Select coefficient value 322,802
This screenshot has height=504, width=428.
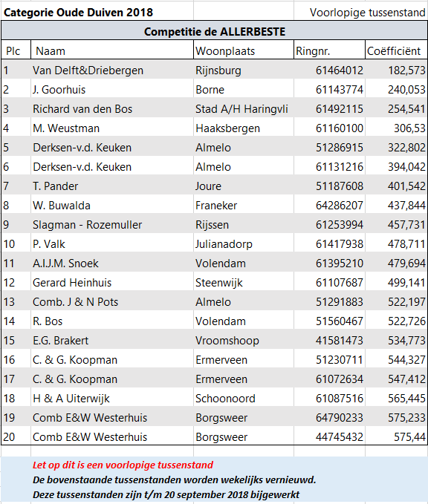click(397, 146)
